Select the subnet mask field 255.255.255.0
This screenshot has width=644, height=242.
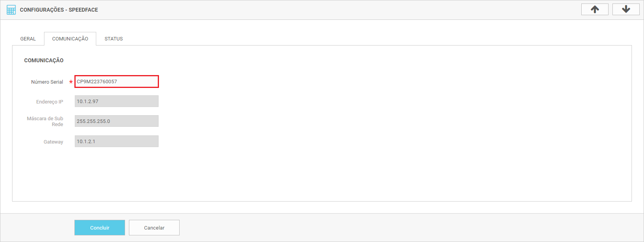coord(116,121)
